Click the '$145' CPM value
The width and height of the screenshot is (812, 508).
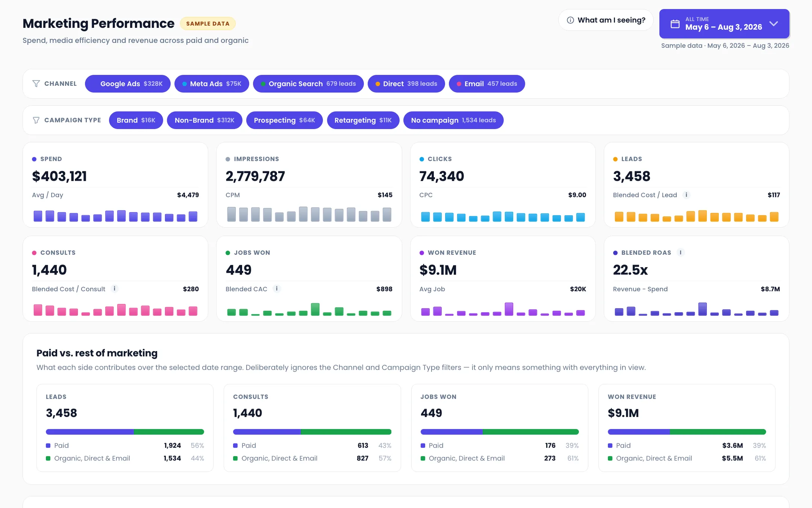[x=385, y=195]
